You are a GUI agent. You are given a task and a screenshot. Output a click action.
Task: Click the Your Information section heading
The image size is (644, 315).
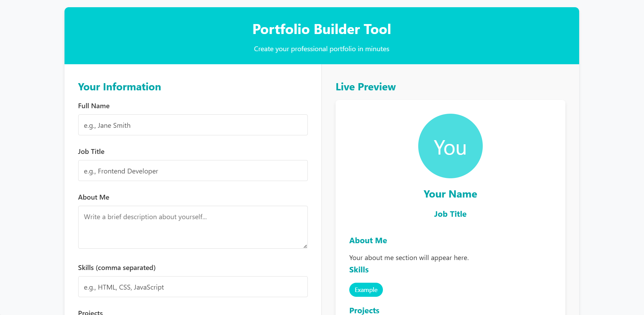pos(119,87)
